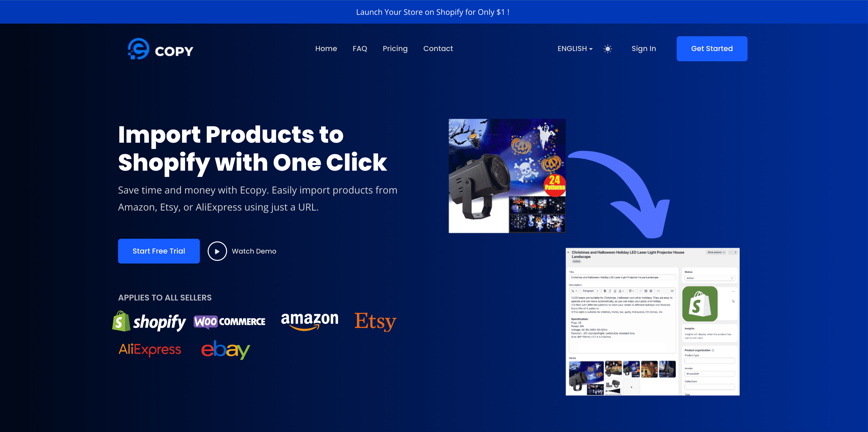This screenshot has height=432, width=868.
Task: Click the Ecopy logo icon
Action: 137,49
